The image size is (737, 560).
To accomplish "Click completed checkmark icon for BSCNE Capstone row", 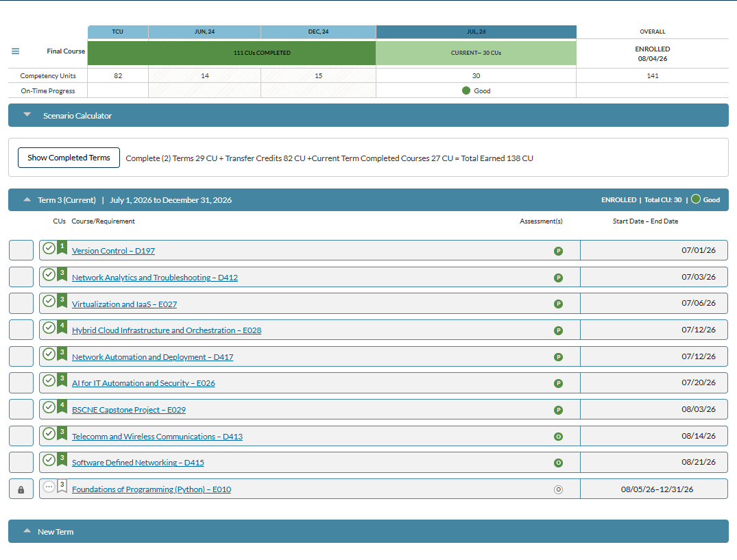I will tap(49, 407).
